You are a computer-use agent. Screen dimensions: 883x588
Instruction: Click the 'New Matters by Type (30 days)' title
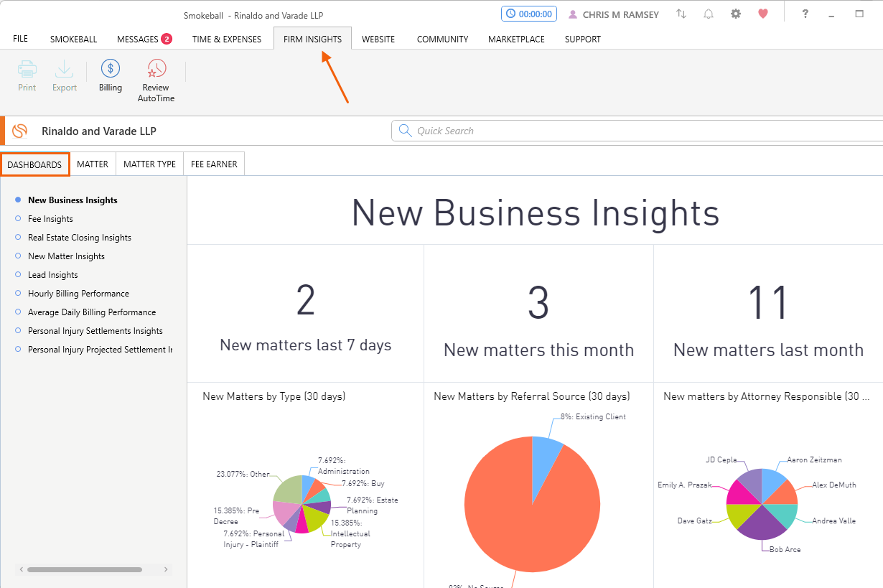[x=274, y=396]
